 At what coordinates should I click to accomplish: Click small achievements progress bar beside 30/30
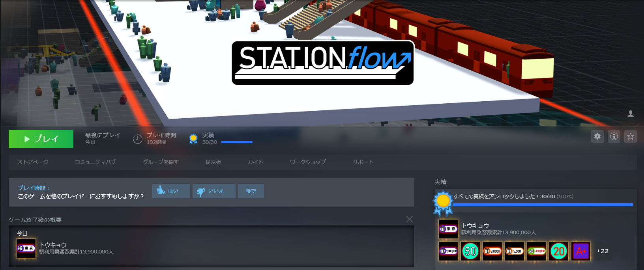(x=237, y=142)
